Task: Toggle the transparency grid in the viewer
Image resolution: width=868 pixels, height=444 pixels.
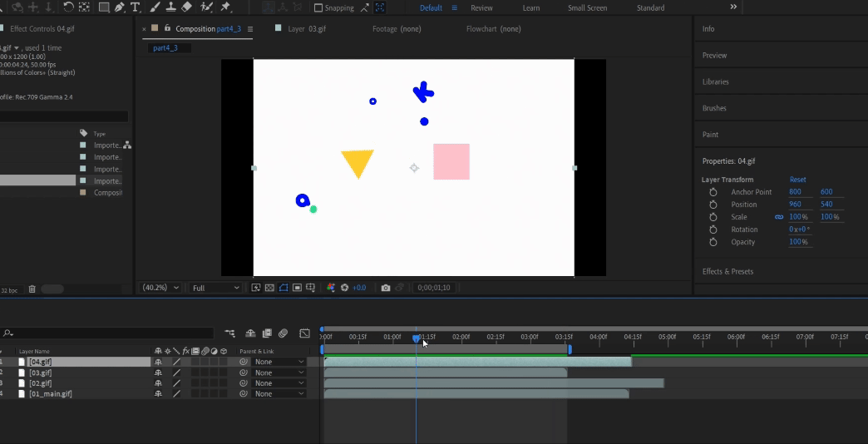Action: pyautogui.click(x=269, y=288)
